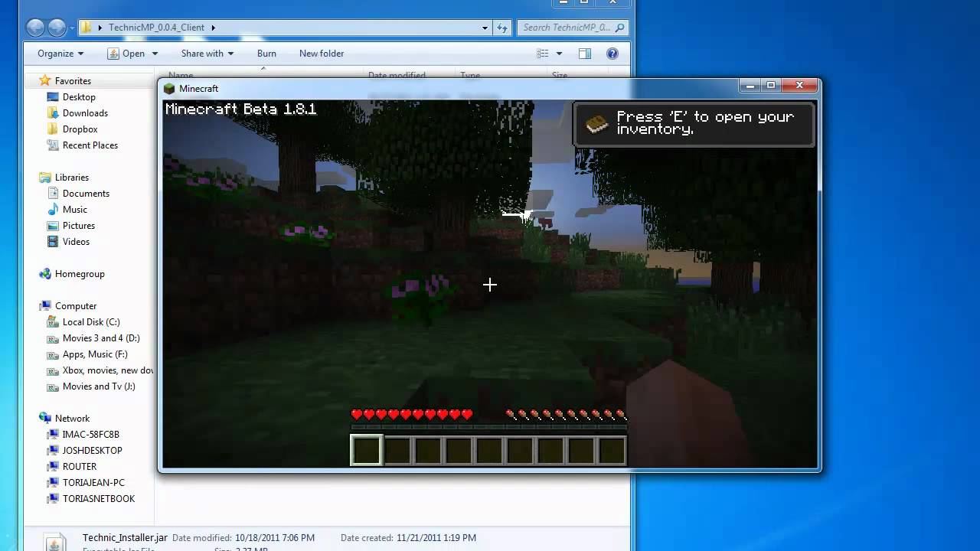Open the recent locations dropdown arrow
This screenshot has width=980, height=551.
coord(73,28)
